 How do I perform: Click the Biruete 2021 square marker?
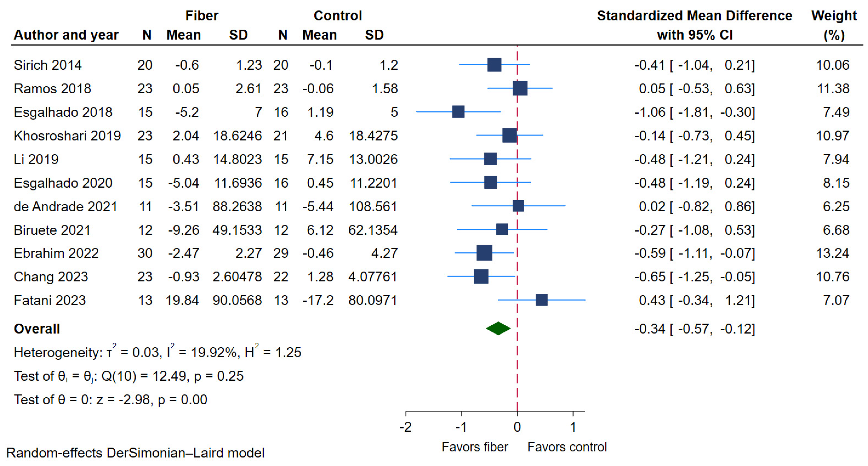(502, 229)
